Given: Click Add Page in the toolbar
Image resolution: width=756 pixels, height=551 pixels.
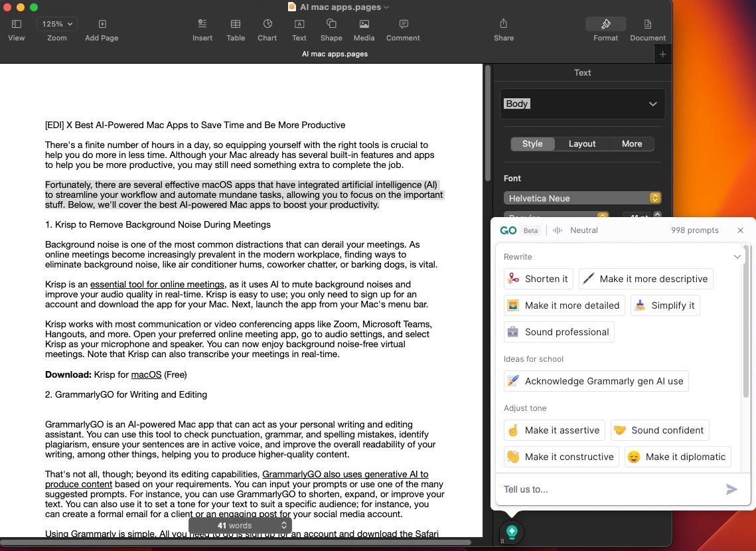Looking at the screenshot, I should pyautogui.click(x=101, y=29).
